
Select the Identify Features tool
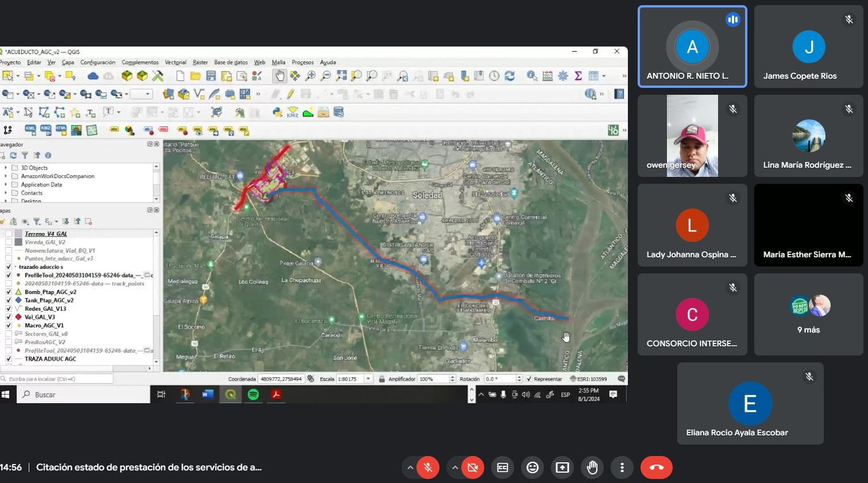532,76
